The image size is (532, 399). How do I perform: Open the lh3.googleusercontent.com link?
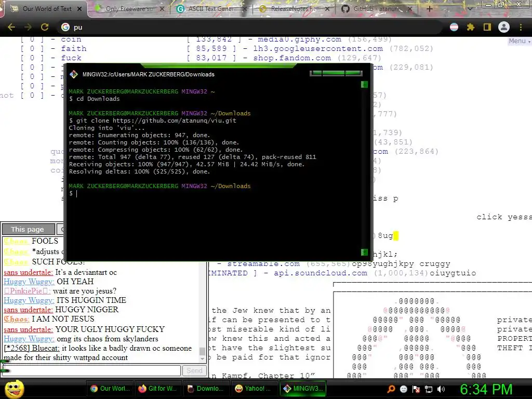(318, 48)
